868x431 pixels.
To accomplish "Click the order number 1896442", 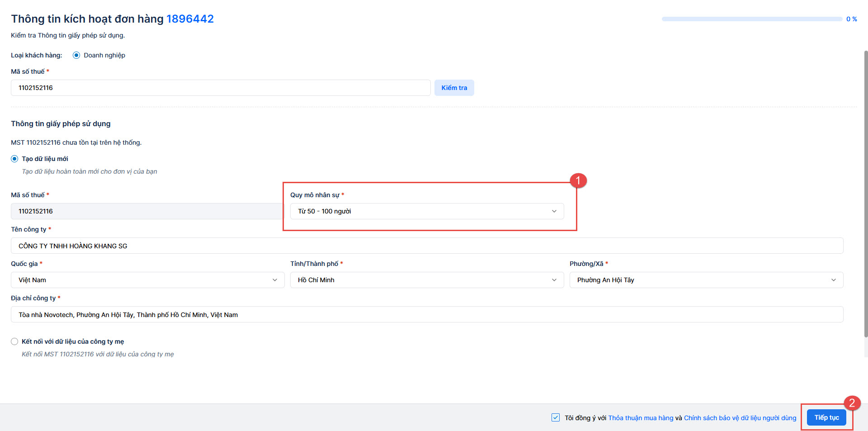I will [x=190, y=19].
